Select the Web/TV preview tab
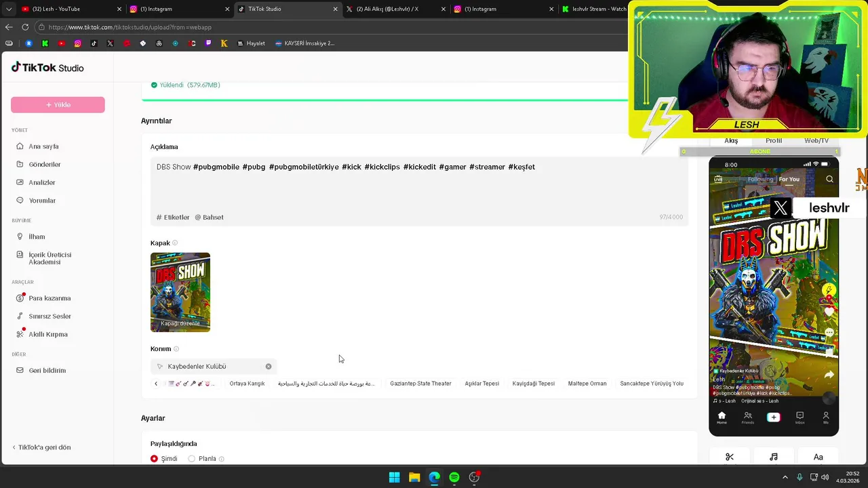868x488 pixels. point(816,140)
